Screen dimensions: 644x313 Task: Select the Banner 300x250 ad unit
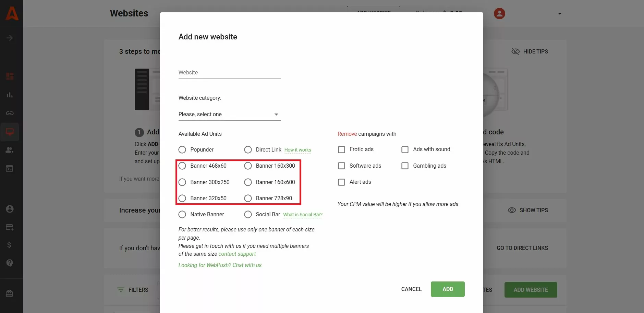(182, 182)
